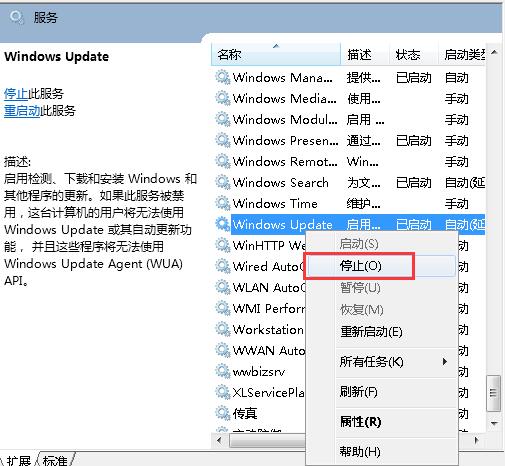The image size is (505, 466).
Task: Click the gear icon beside WinHTTP service
Action: point(222,245)
